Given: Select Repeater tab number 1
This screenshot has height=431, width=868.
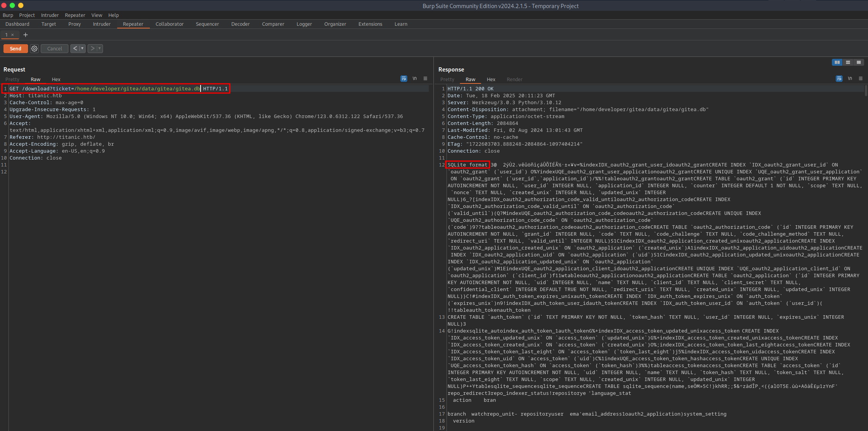Looking at the screenshot, I should point(6,35).
